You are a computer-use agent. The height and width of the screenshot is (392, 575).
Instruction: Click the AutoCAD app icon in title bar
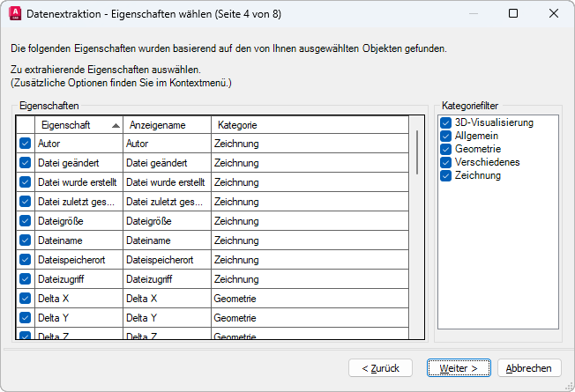tap(13, 13)
